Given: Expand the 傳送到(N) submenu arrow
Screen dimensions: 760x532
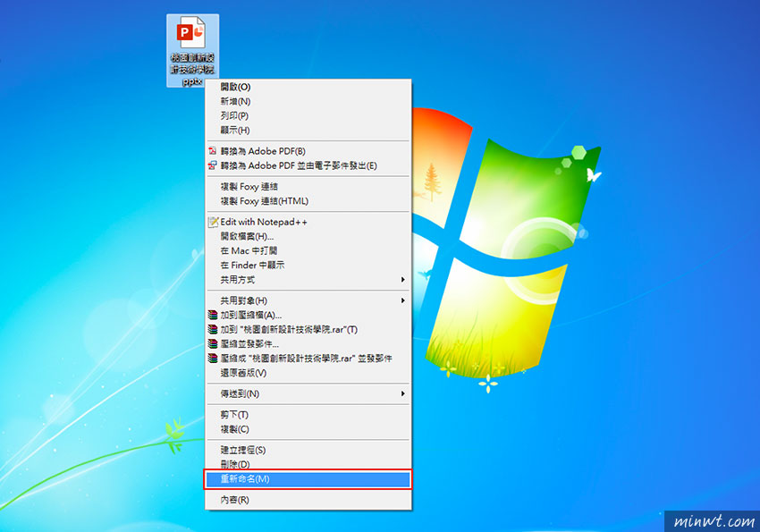Looking at the screenshot, I should [x=402, y=394].
